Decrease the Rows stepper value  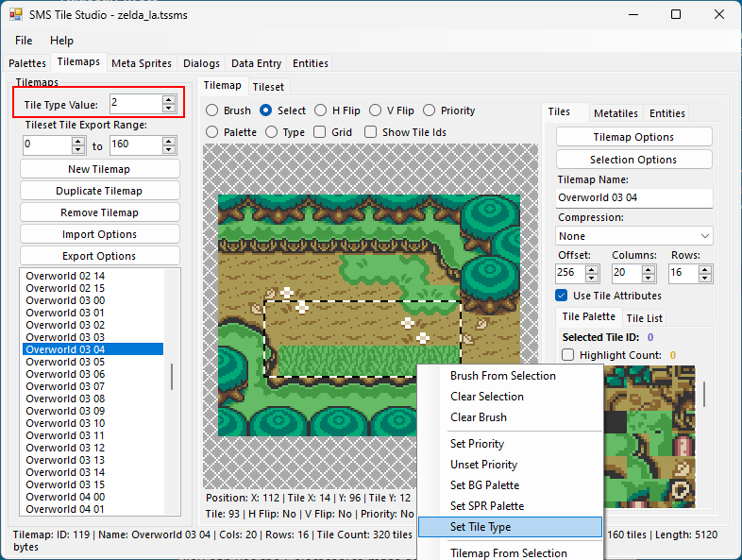point(705,278)
